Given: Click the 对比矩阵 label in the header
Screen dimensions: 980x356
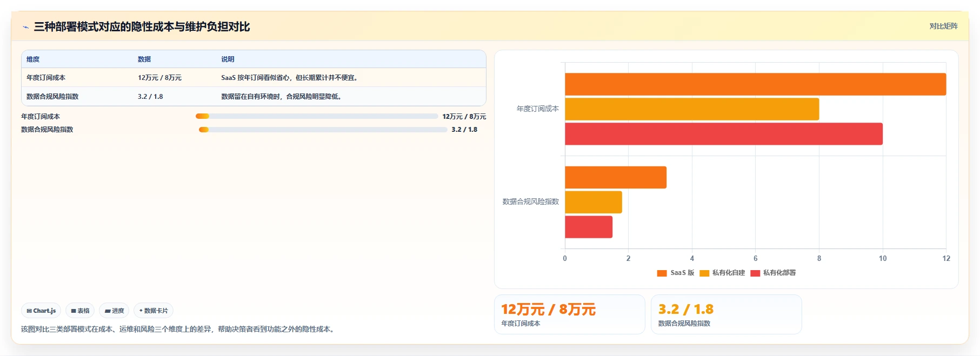Looking at the screenshot, I should [943, 26].
